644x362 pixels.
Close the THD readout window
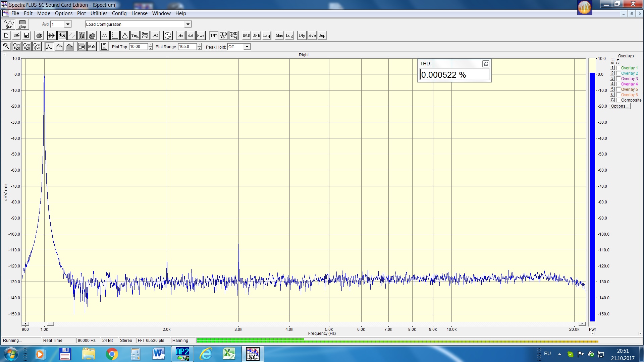click(485, 64)
